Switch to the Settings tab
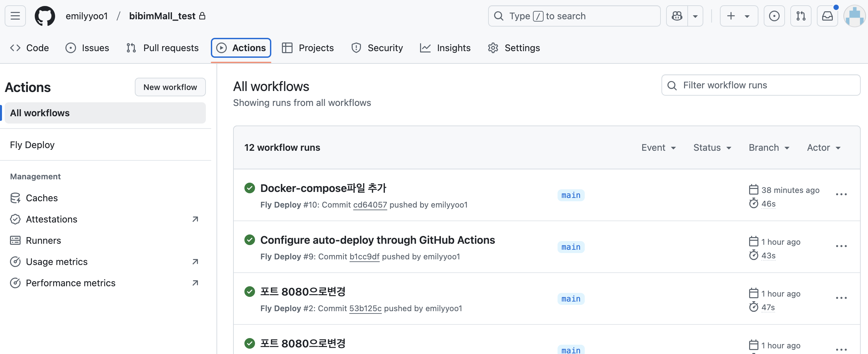 514,48
